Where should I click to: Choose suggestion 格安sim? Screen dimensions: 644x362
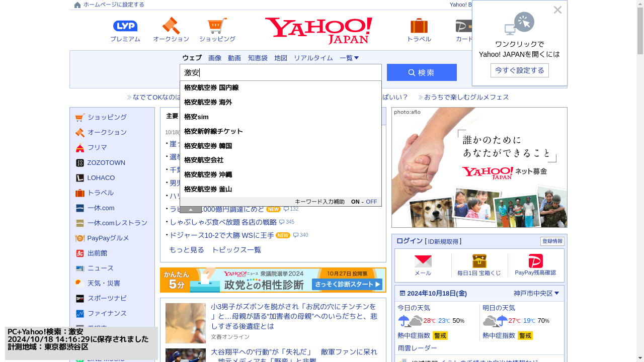[281, 117]
